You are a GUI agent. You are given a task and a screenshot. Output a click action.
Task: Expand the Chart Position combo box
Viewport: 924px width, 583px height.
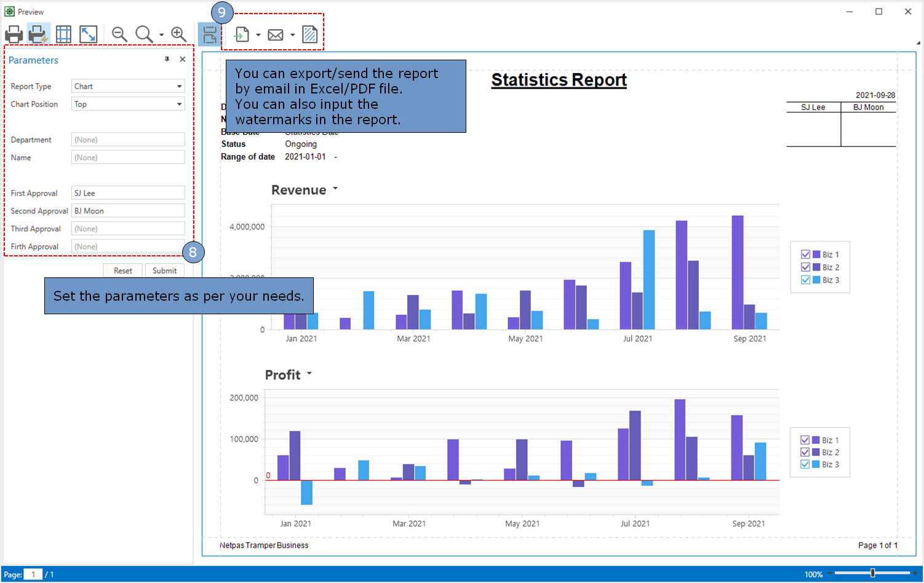point(179,105)
